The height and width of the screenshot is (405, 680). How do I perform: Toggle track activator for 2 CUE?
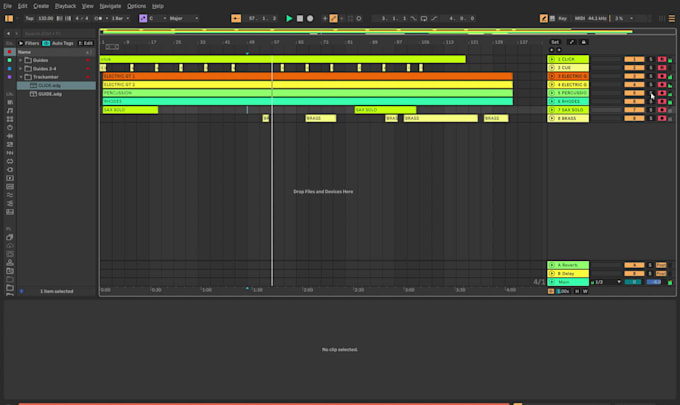[634, 68]
